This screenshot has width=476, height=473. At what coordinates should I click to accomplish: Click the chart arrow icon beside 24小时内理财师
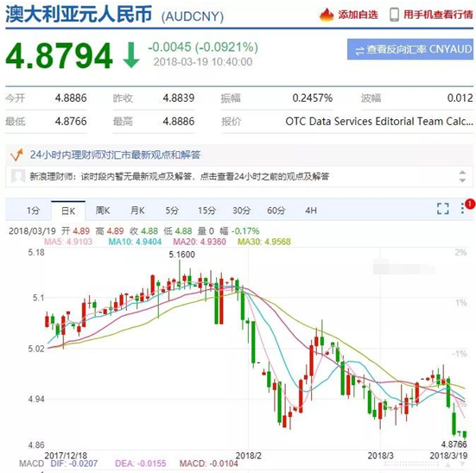(16, 155)
